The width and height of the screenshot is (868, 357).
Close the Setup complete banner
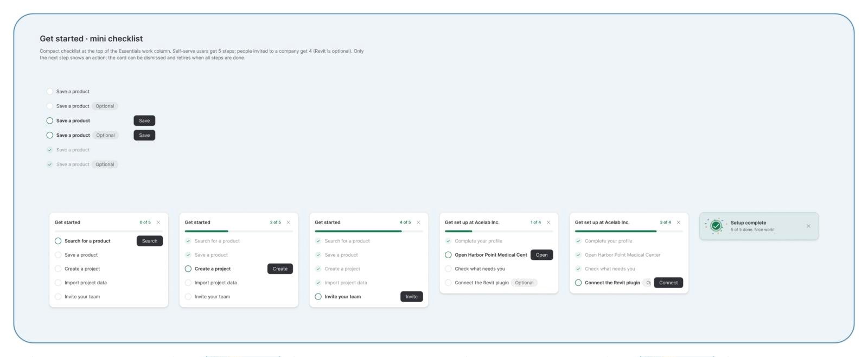[808, 226]
